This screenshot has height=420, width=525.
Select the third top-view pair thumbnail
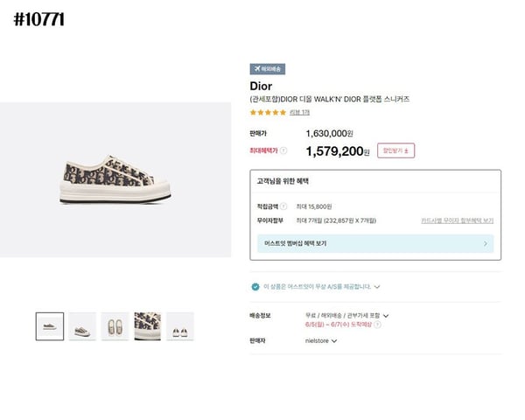[x=115, y=326]
